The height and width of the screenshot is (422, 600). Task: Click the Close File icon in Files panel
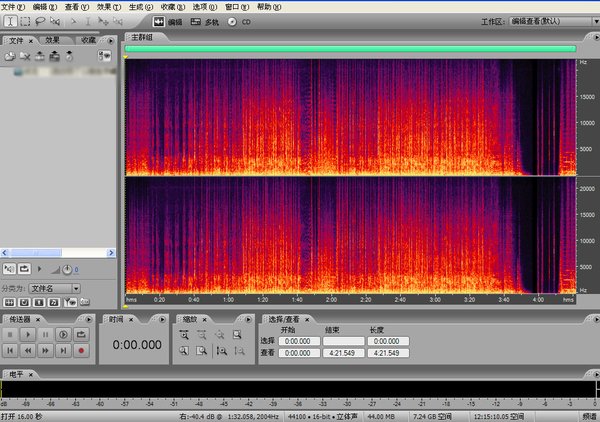pyautogui.click(x=25, y=56)
